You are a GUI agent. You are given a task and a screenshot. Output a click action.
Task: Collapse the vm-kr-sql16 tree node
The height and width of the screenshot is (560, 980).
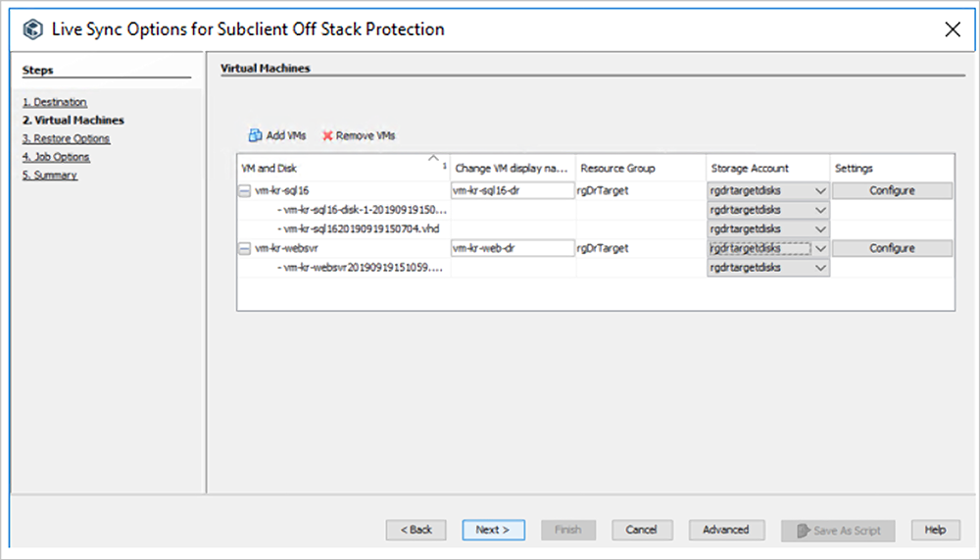coord(245,191)
